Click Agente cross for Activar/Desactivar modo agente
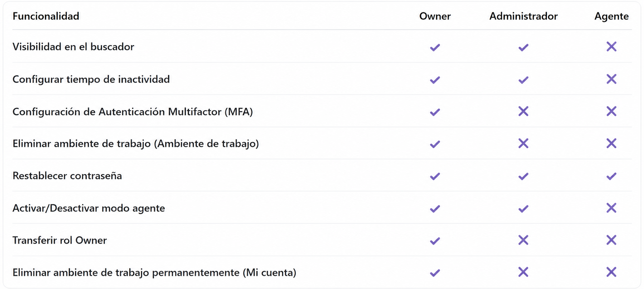 pos(611,208)
